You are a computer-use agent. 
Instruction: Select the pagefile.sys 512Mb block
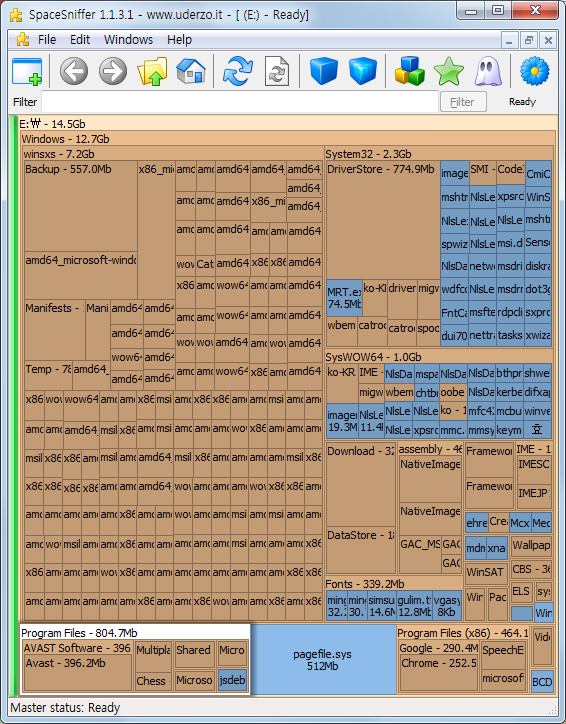pyautogui.click(x=322, y=659)
